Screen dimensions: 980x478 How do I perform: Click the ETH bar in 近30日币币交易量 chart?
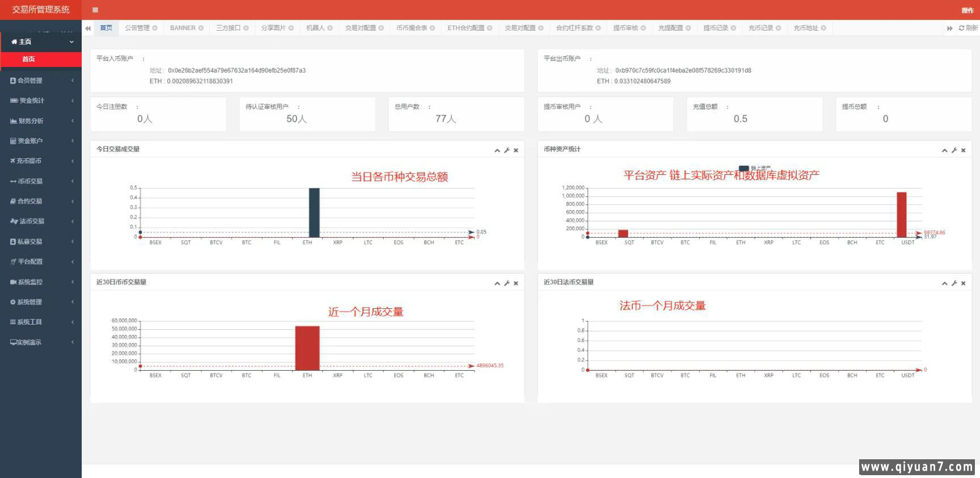(x=307, y=347)
